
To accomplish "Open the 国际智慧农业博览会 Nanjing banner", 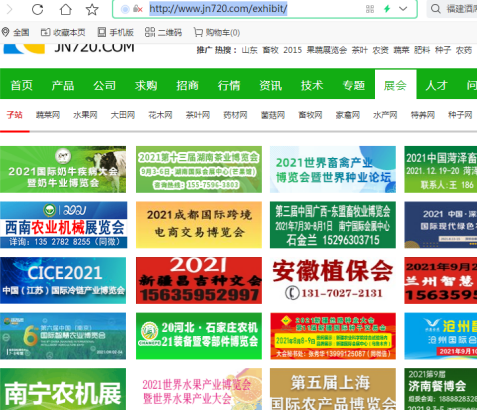I will click(x=63, y=336).
